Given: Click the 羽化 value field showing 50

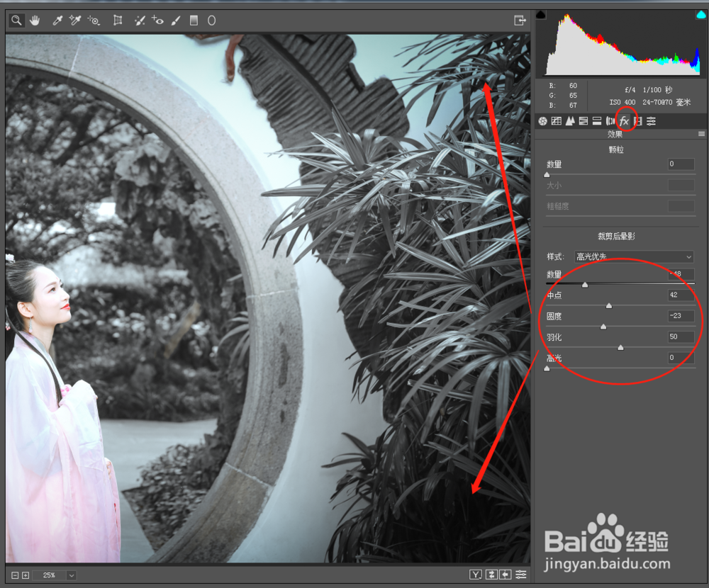Looking at the screenshot, I should tap(681, 337).
